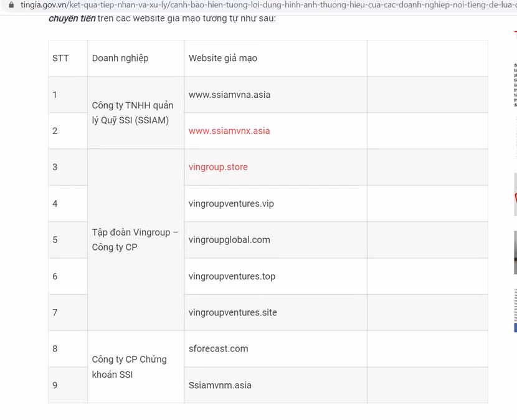Select the vingroupglobal.com cell
Screen dimensions: 517x420
(x=276, y=240)
